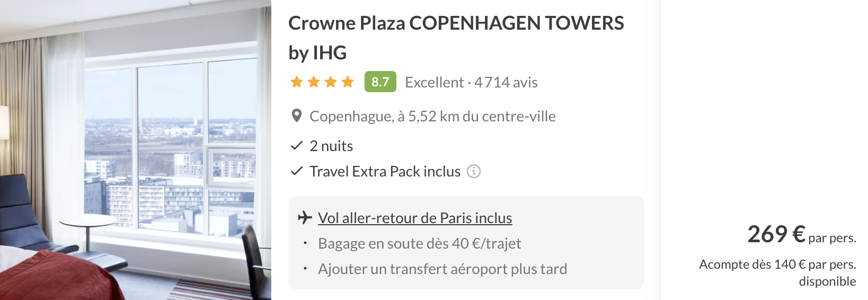Viewport: 868px width, 300px height.
Task: Click the par pers. label beside the price
Action: point(832,238)
